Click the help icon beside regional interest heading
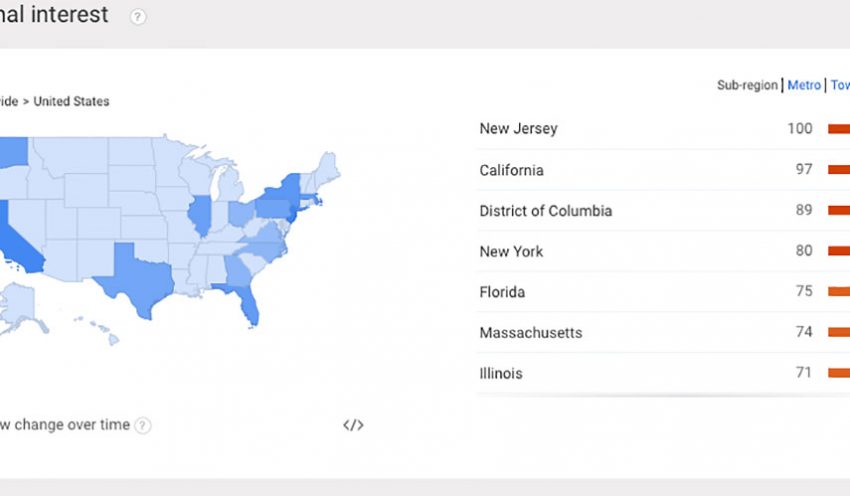This screenshot has width=850, height=496. [x=138, y=17]
